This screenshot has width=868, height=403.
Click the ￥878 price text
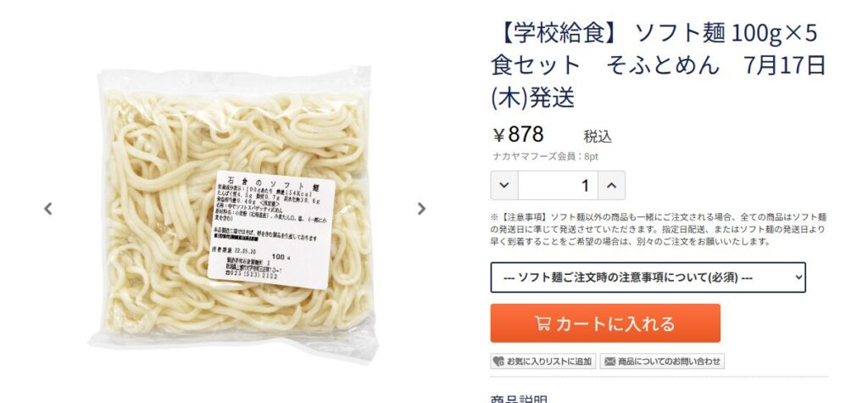pyautogui.click(x=518, y=135)
